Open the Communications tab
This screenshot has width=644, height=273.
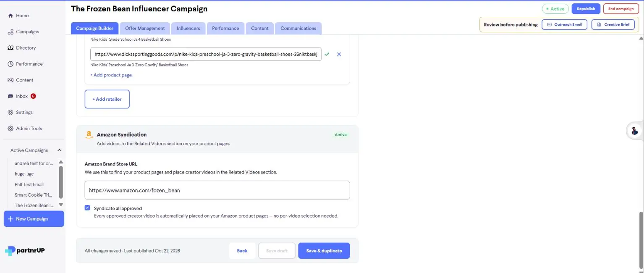[x=298, y=28]
